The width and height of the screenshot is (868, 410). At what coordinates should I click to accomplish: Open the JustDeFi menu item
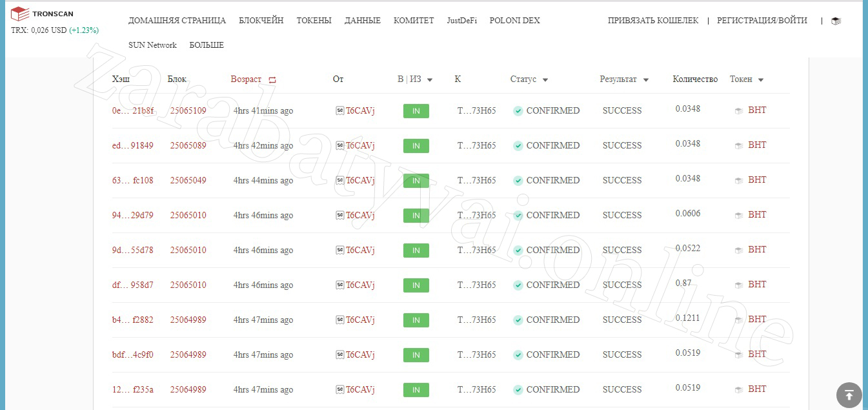click(462, 21)
